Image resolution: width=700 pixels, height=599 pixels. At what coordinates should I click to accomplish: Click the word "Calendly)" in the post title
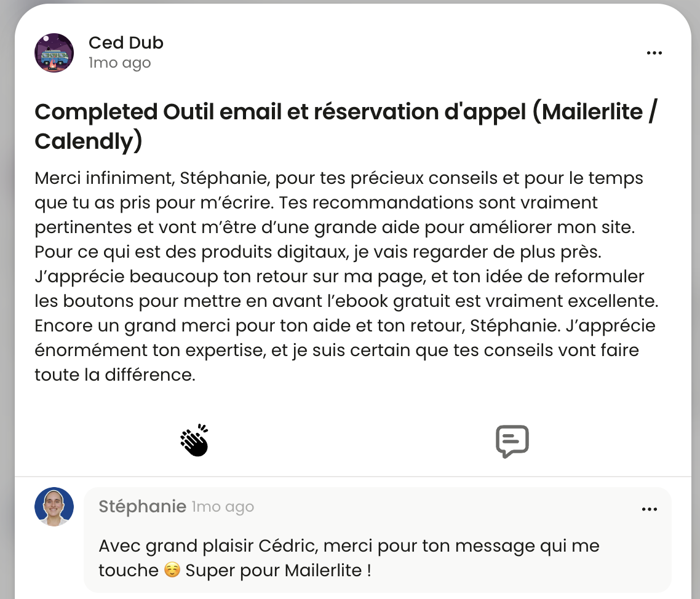[89, 141]
